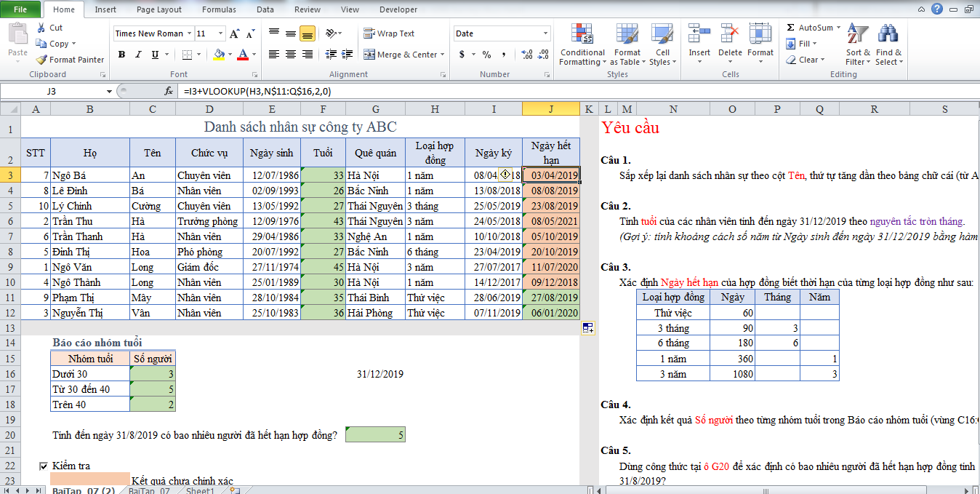Open the BaiTap_07 sheet tab

tap(149, 491)
